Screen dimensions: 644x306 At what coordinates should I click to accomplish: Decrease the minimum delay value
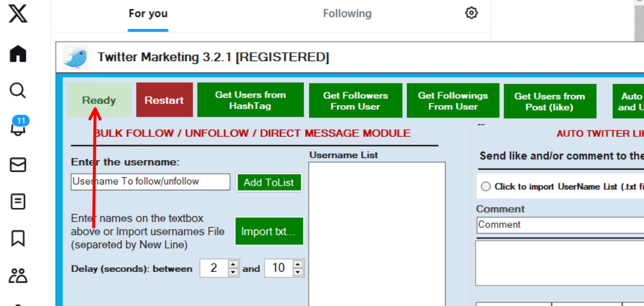[233, 272]
